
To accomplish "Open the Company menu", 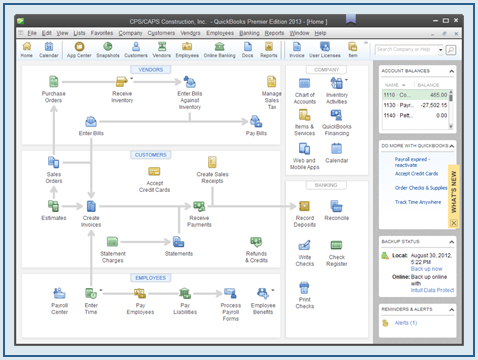I will pyautogui.click(x=130, y=33).
